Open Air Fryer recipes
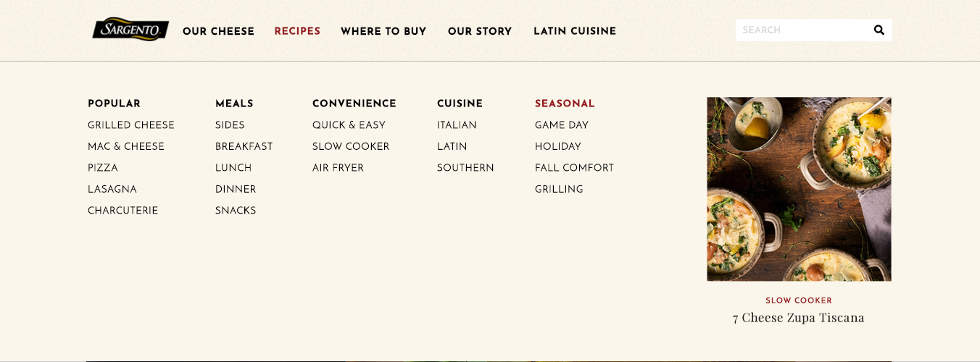Image resolution: width=980 pixels, height=362 pixels. click(x=338, y=168)
